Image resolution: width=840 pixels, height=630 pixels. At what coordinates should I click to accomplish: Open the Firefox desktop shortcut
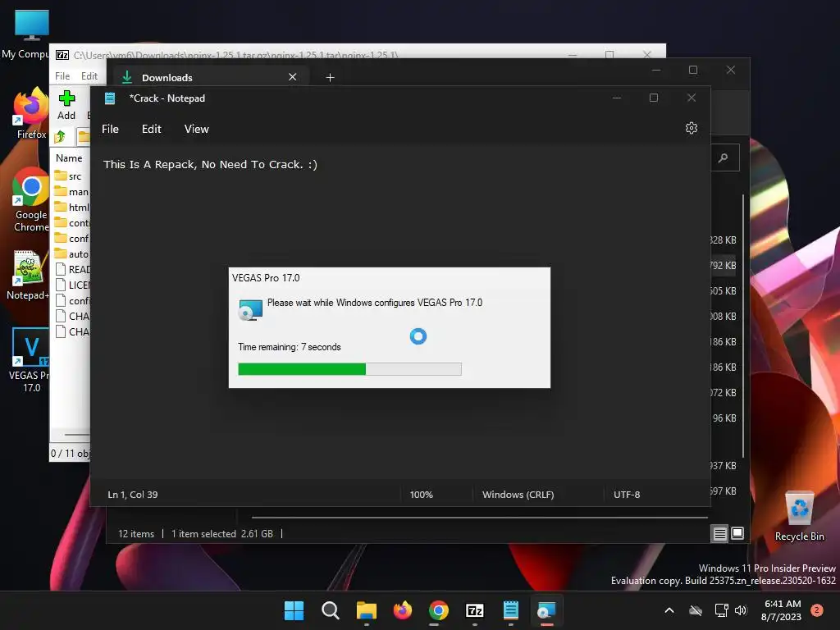pyautogui.click(x=31, y=113)
